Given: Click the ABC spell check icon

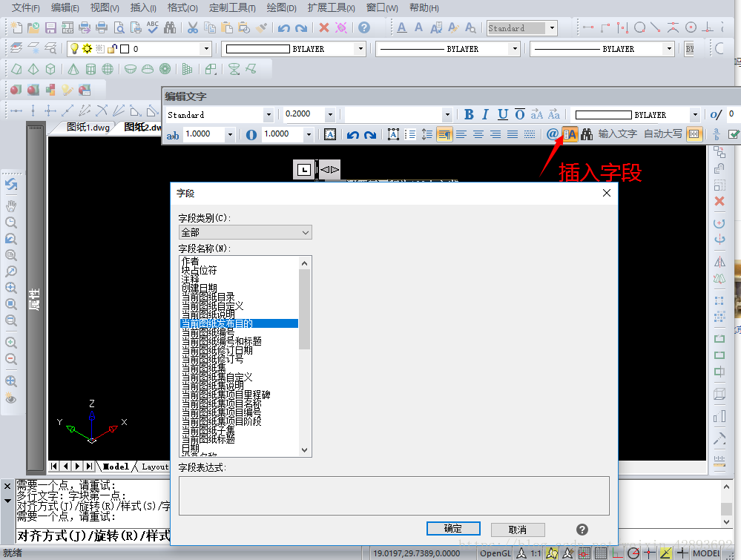Looking at the screenshot, I should tap(153, 27).
